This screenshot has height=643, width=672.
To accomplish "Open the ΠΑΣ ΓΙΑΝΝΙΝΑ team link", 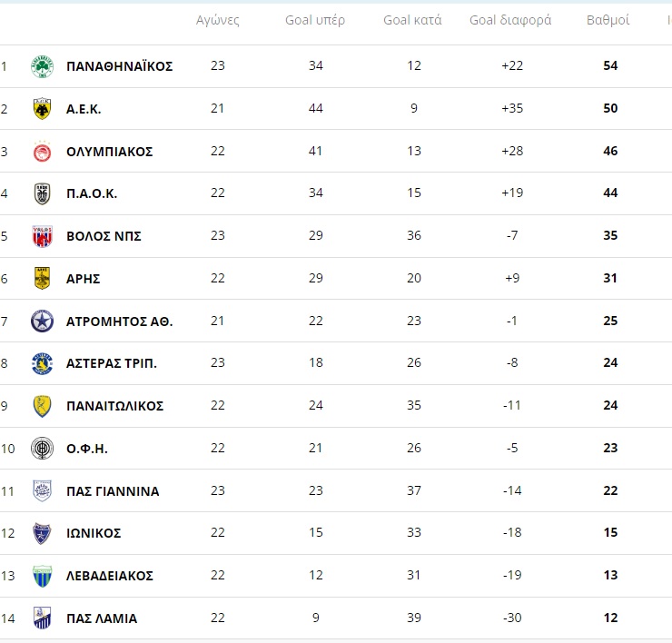I will coord(113,491).
